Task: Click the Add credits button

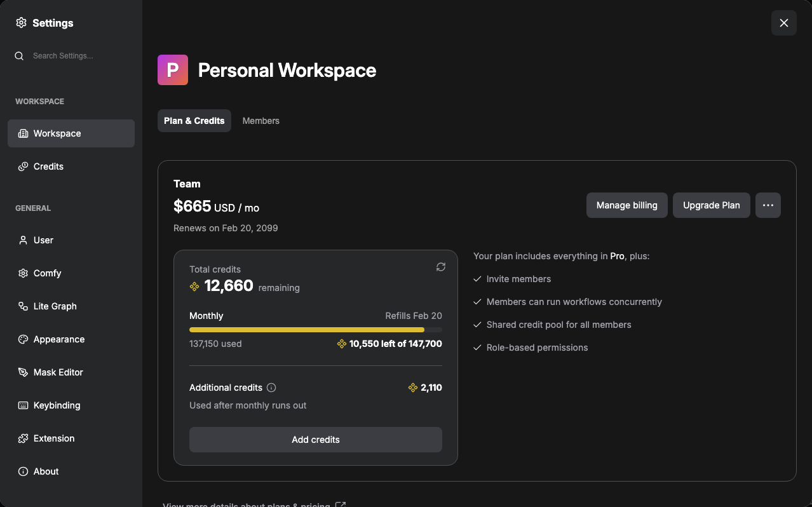Action: [316, 440]
